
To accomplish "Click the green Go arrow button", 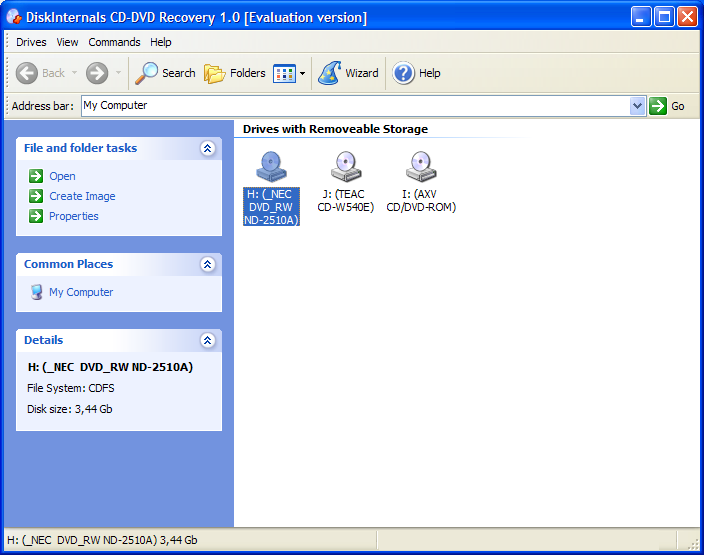I will pos(658,106).
